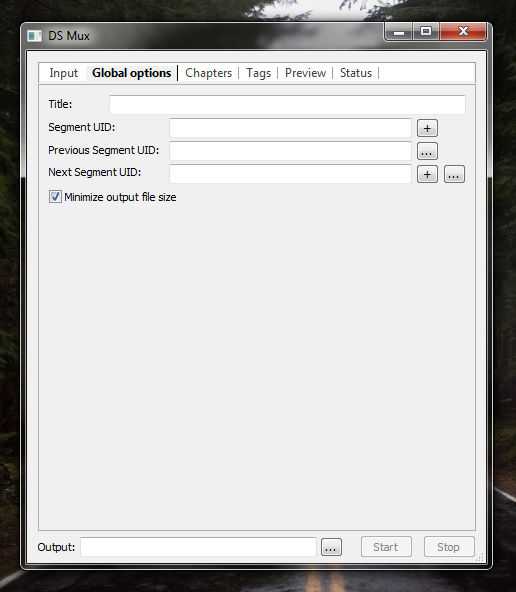Click the Stop button
This screenshot has height=592, width=516.
pyautogui.click(x=448, y=547)
